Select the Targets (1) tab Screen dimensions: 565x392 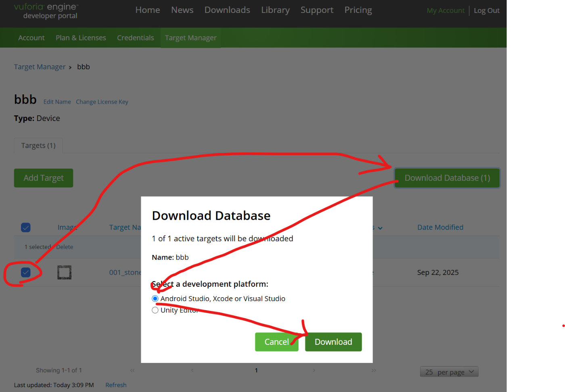click(x=38, y=146)
